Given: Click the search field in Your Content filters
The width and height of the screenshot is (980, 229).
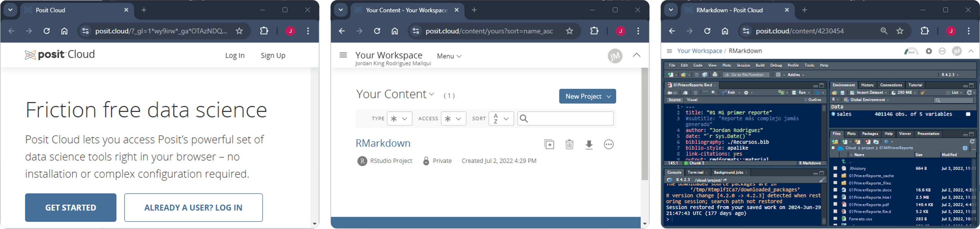Looking at the screenshot, I should point(565,118).
